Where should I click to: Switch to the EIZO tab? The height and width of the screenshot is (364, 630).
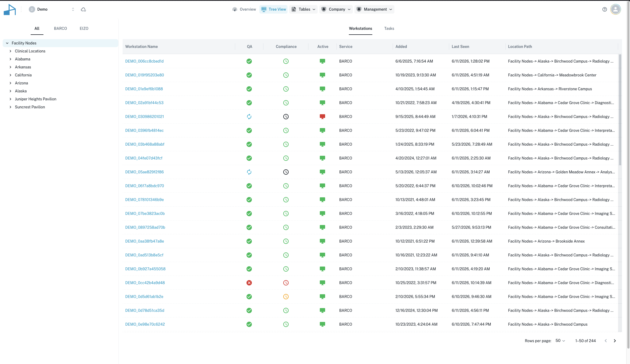[x=84, y=28]
